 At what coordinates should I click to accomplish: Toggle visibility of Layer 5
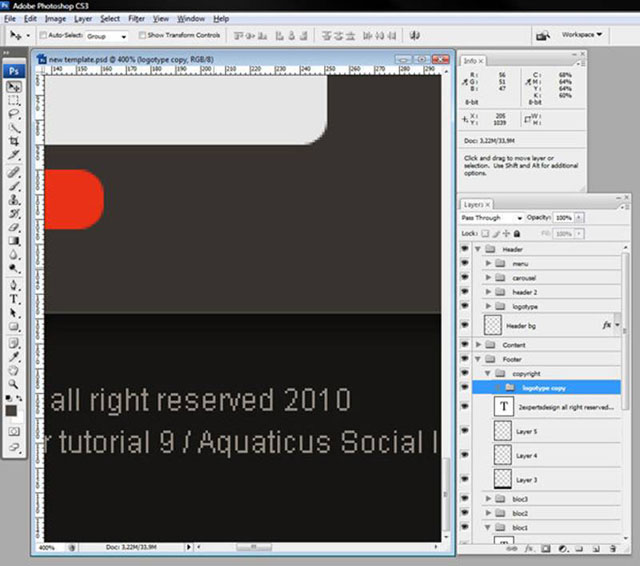464,431
